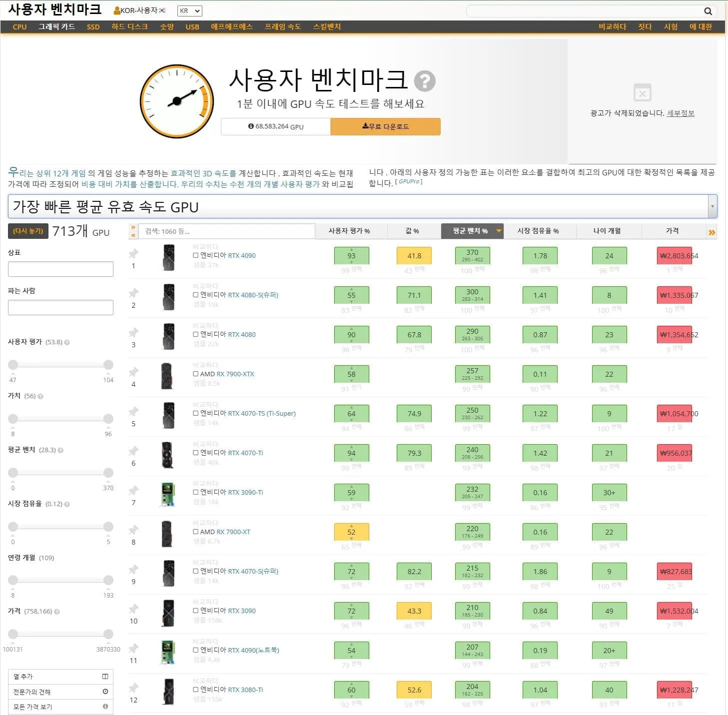The width and height of the screenshot is (728, 715).
Task: Click the column icon in the add column row
Action: point(105,677)
